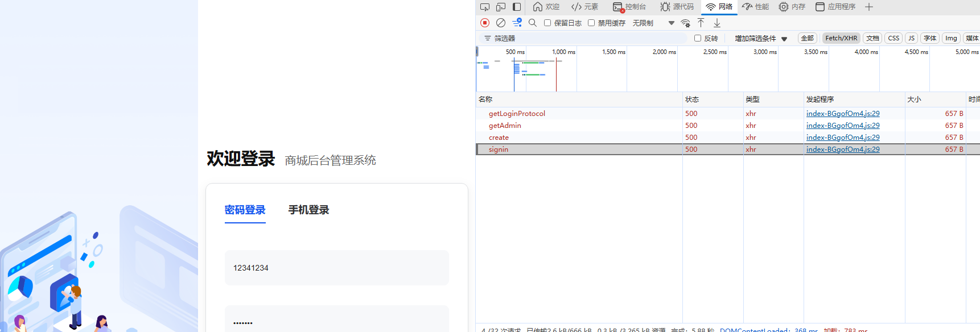The height and width of the screenshot is (332, 980).
Task: Check the 反转 filter checkbox
Action: point(698,38)
